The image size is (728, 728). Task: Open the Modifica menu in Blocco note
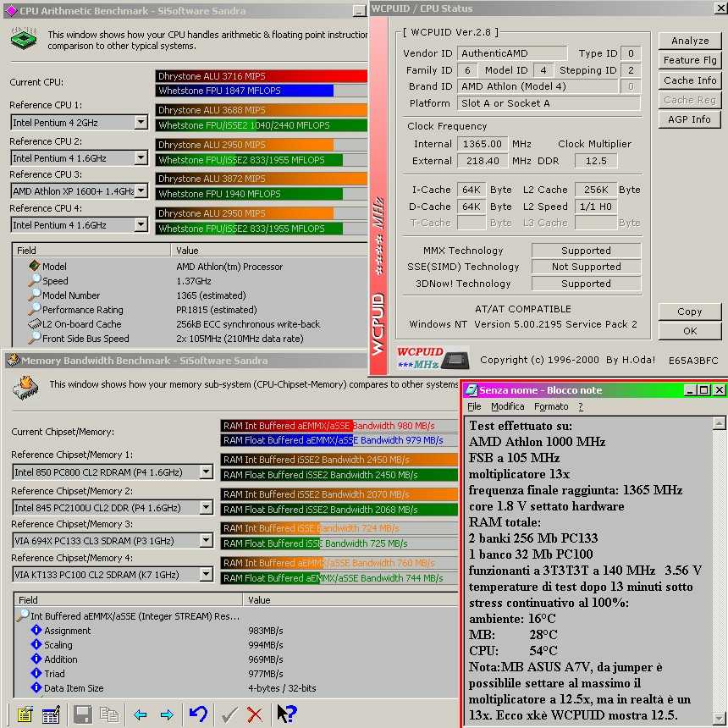507,406
